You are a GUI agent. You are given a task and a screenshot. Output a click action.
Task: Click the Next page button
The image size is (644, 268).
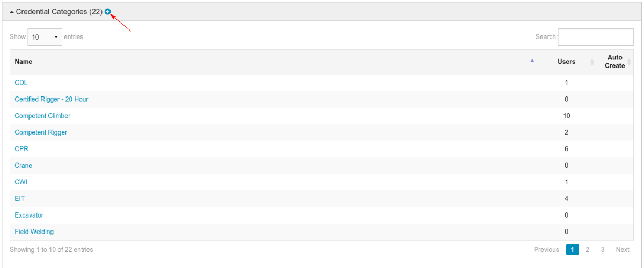tap(623, 250)
